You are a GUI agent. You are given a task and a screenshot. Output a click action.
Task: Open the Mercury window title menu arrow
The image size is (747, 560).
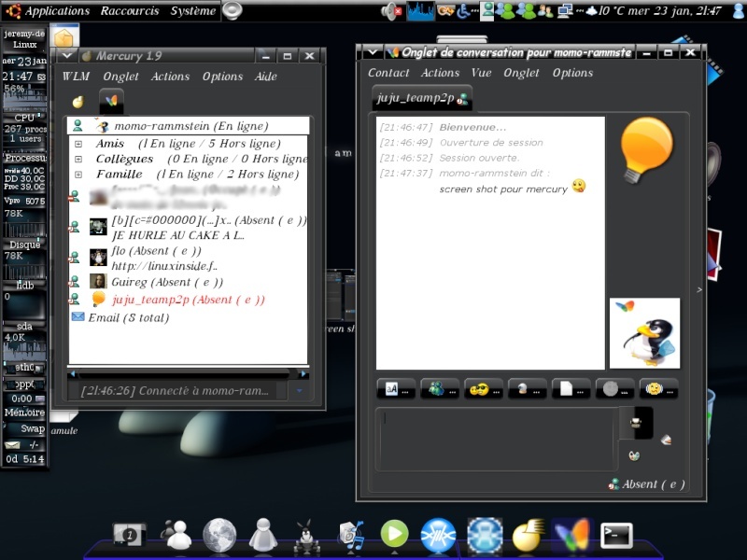click(x=67, y=56)
